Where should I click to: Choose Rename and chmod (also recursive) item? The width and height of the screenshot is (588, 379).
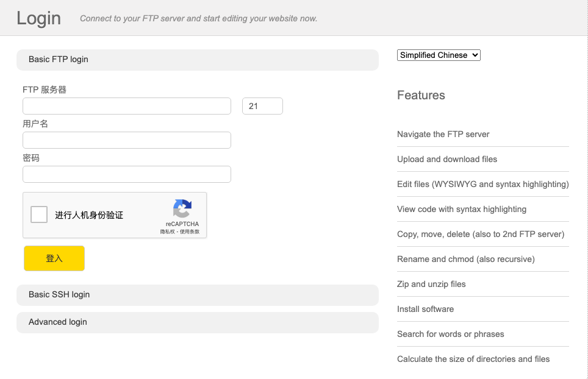point(466,259)
